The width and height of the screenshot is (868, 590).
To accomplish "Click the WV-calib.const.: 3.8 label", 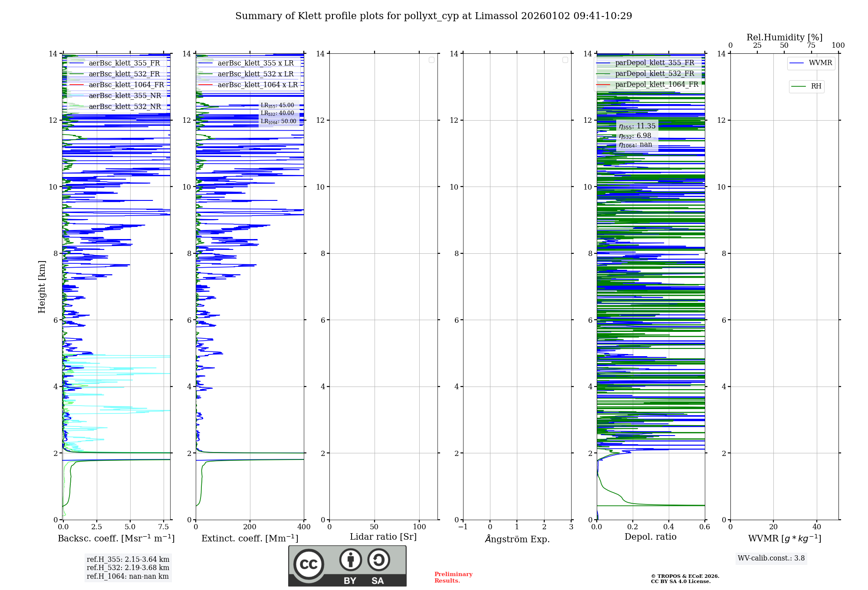I will [x=771, y=558].
